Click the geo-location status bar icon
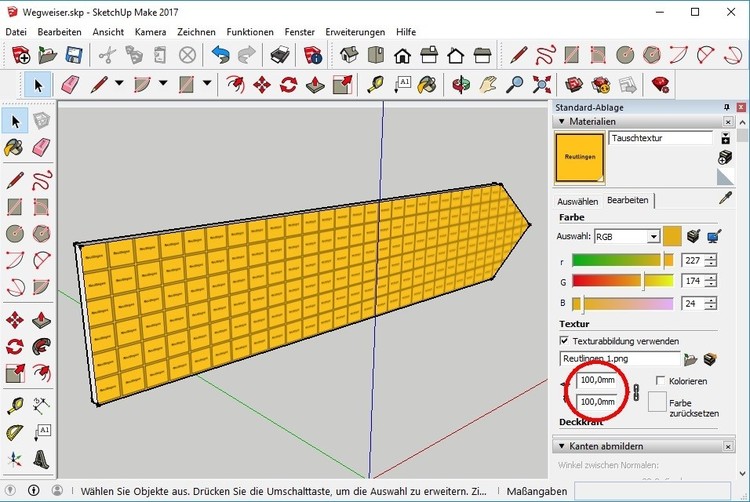 11,491
